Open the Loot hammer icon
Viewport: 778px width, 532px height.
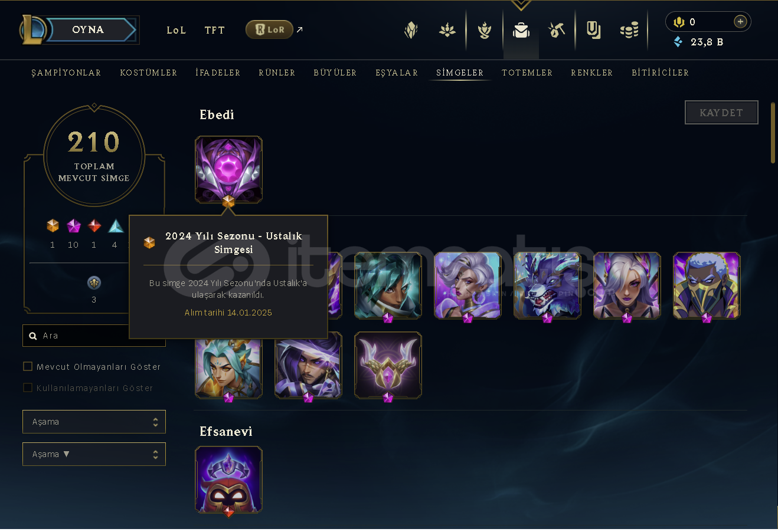557,30
